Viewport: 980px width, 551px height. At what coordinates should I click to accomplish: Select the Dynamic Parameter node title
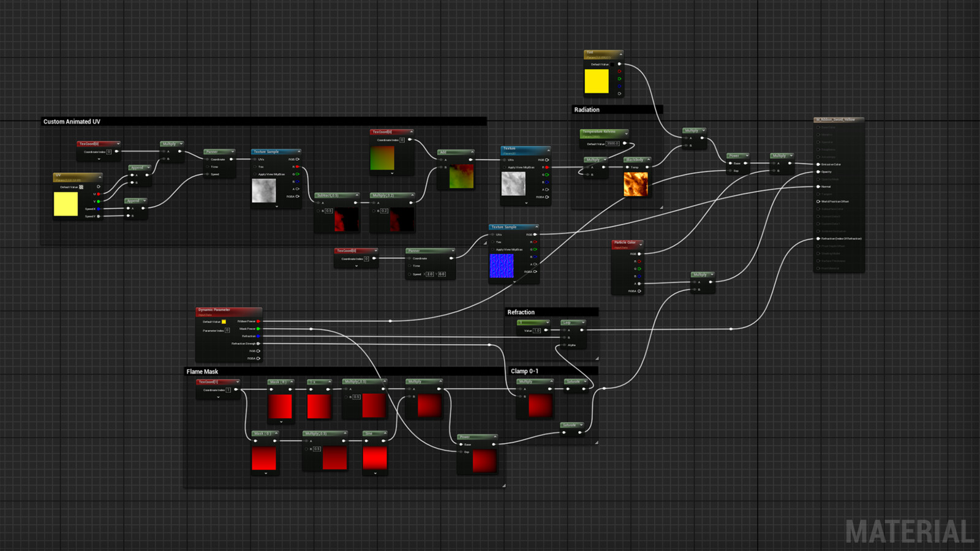coord(214,310)
